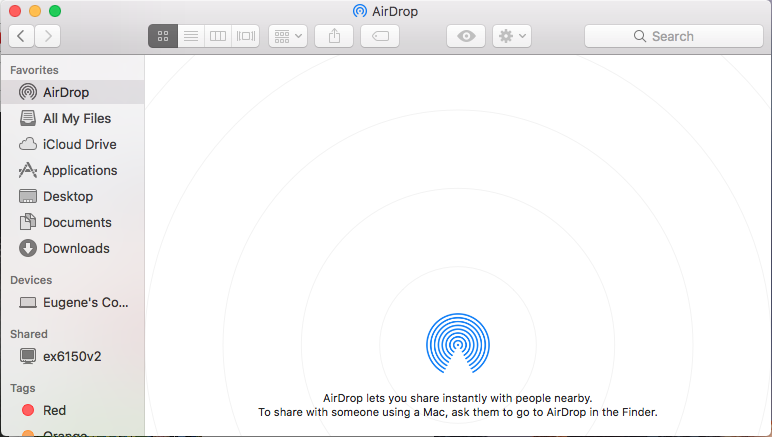Screen dimensions: 772x437
Task: Click the magnifying glass search icon
Action: pyautogui.click(x=640, y=36)
